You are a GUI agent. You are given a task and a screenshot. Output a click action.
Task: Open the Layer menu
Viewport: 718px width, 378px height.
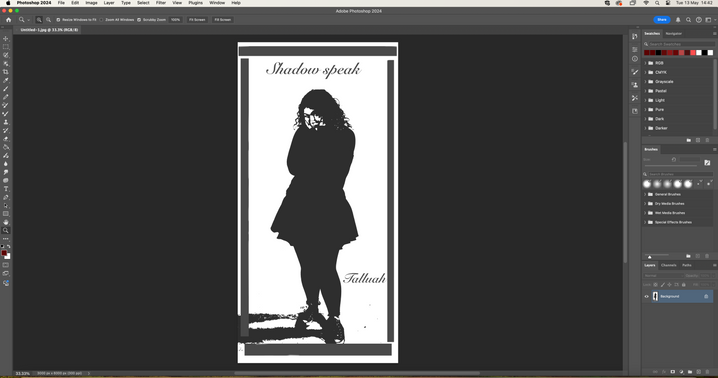pos(109,3)
